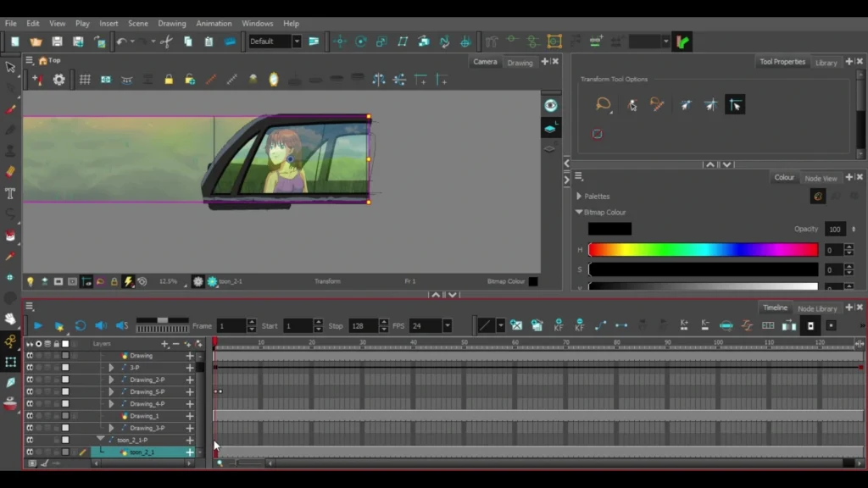Select the Pencil tool
Image resolution: width=868 pixels, height=488 pixels.
tap(10, 130)
